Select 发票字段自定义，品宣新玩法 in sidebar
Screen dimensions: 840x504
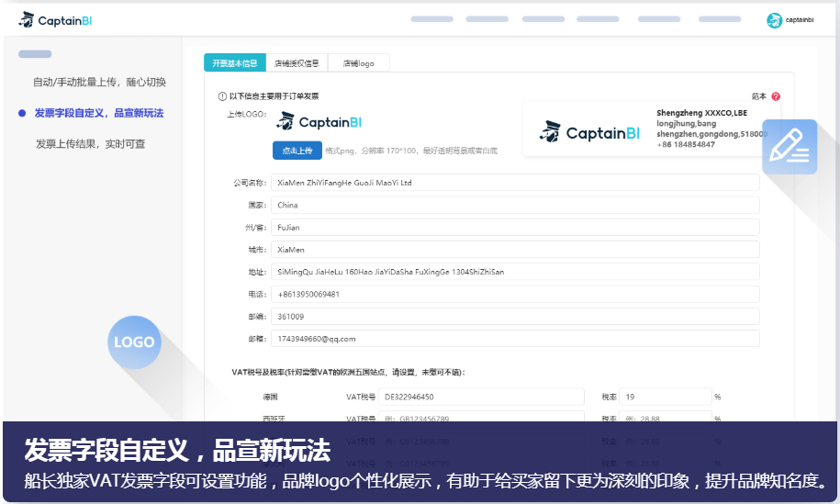[99, 113]
